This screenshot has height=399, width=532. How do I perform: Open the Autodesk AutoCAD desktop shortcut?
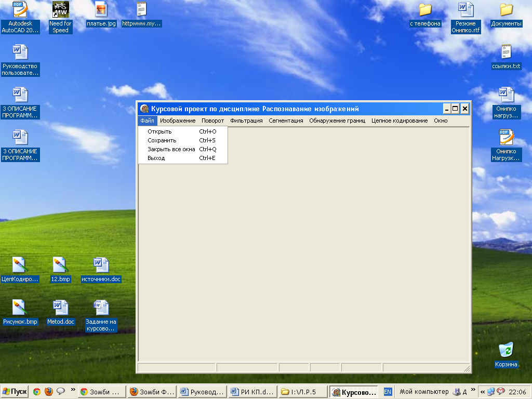pyautogui.click(x=20, y=18)
